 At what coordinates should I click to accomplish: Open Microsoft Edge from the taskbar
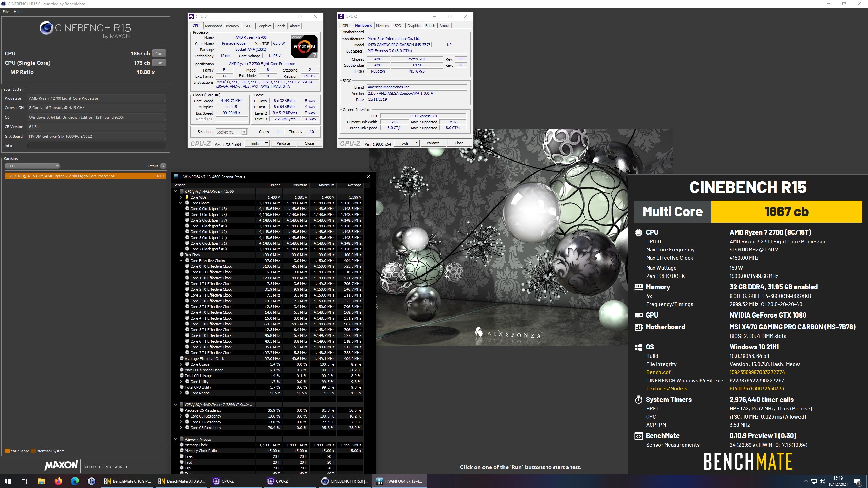(75, 481)
